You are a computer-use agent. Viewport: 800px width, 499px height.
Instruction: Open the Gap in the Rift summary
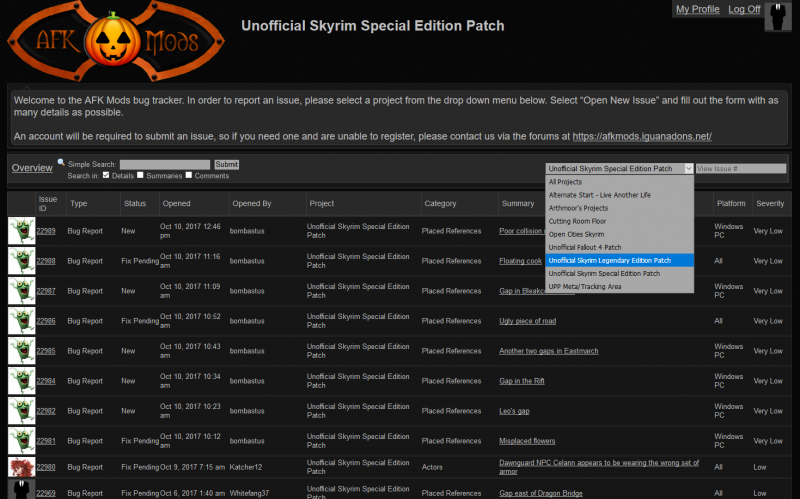tap(521, 381)
